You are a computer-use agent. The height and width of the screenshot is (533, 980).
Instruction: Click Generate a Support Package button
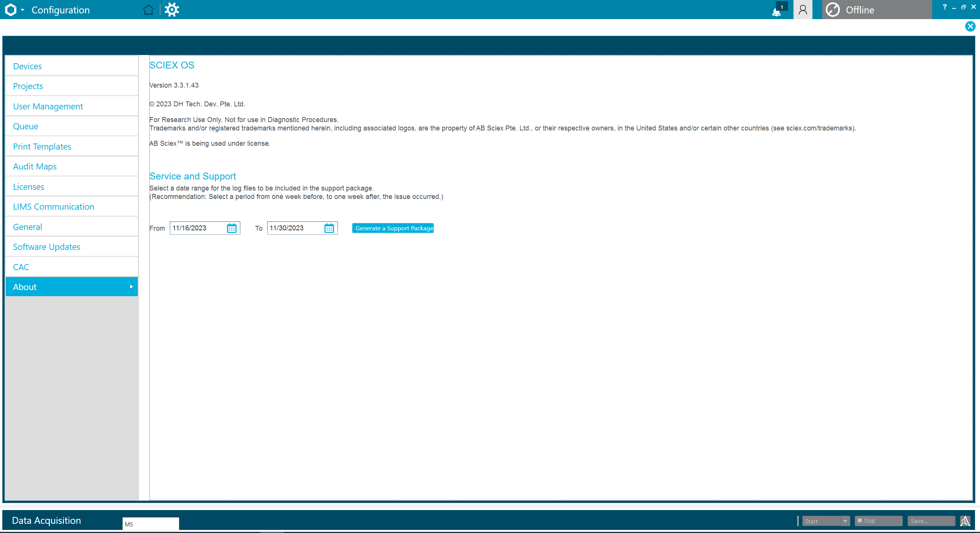[x=393, y=228]
